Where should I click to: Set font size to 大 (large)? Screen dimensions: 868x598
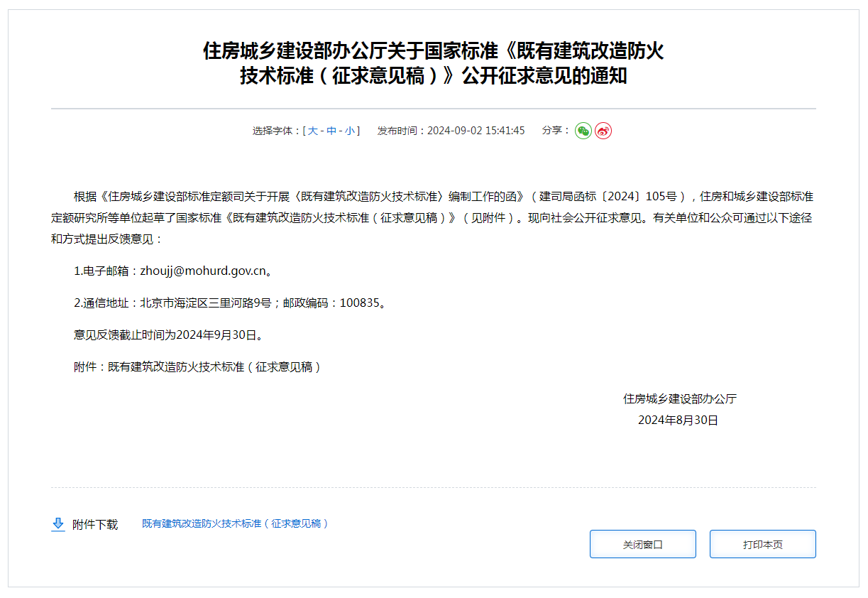pyautogui.click(x=312, y=131)
